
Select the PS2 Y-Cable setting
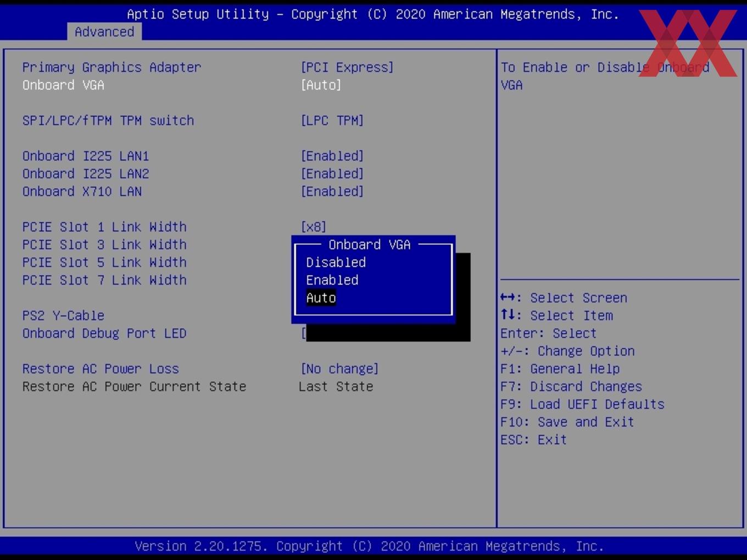63,316
